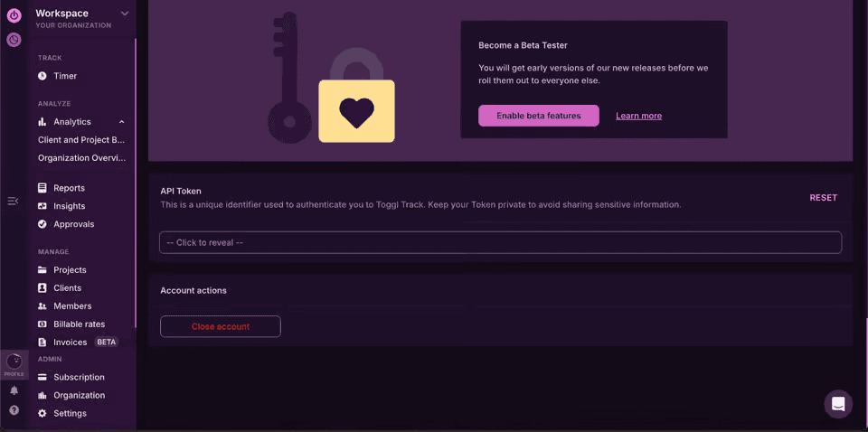The height and width of the screenshot is (432, 868).
Task: Click the Settings gear icon in sidebar
Action: [x=42, y=413]
